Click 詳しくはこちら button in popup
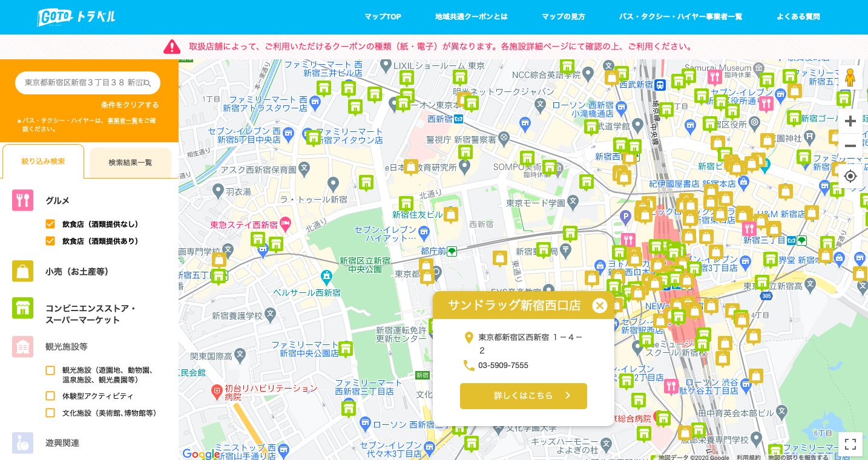 524,396
